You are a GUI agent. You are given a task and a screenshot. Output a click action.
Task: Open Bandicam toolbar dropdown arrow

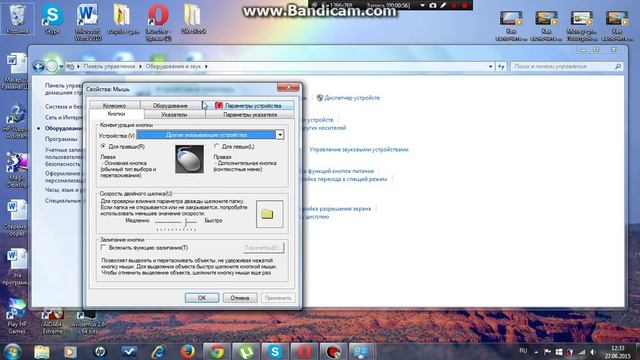coord(422,5)
